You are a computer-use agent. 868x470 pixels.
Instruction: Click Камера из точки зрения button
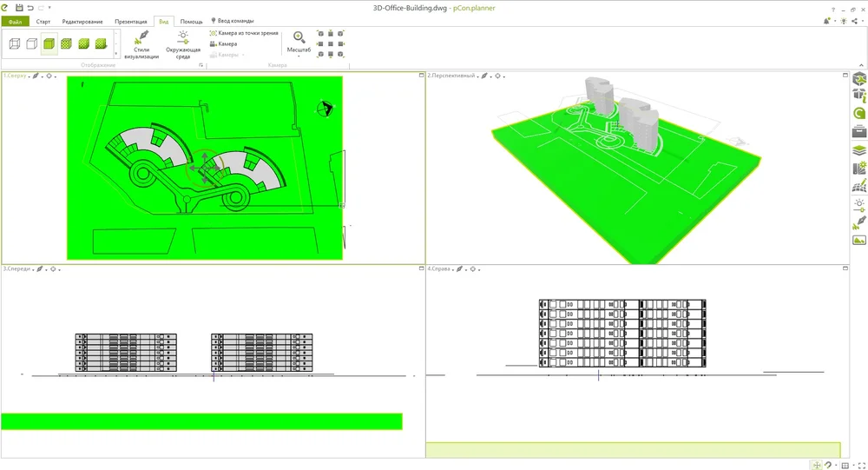pyautogui.click(x=244, y=33)
